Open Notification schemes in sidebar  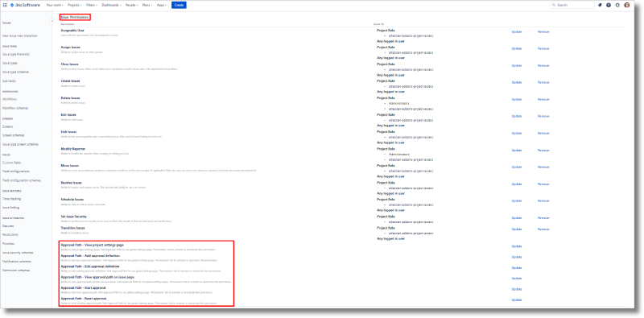17,262
